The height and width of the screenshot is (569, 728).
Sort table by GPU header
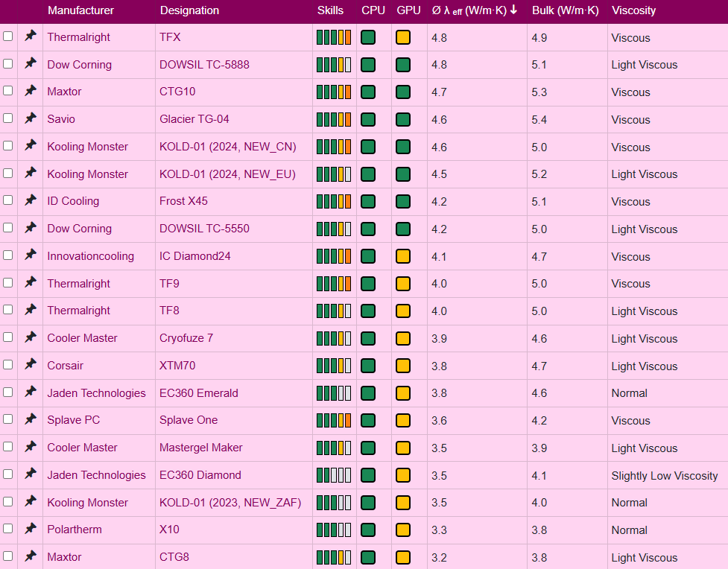tap(408, 10)
